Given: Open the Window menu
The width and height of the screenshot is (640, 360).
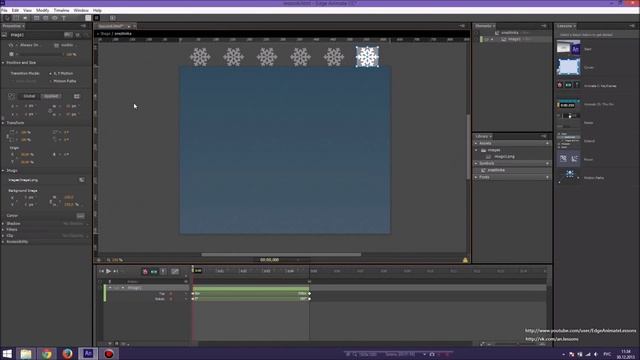Looking at the screenshot, I should [x=81, y=10].
